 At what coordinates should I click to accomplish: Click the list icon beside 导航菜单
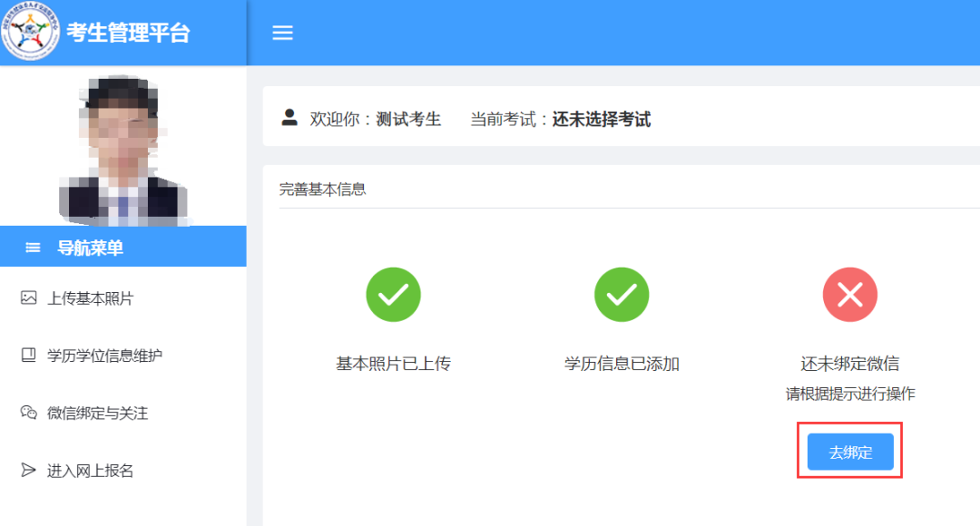pyautogui.click(x=33, y=246)
